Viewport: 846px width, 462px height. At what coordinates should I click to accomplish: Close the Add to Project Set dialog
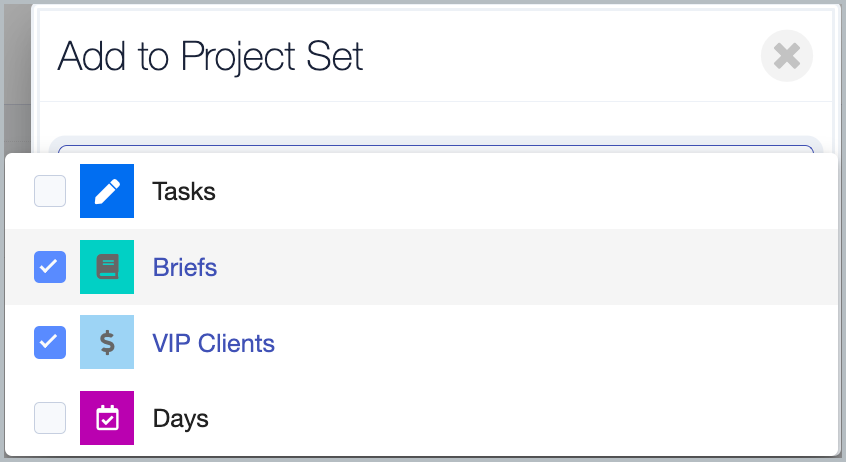click(787, 56)
